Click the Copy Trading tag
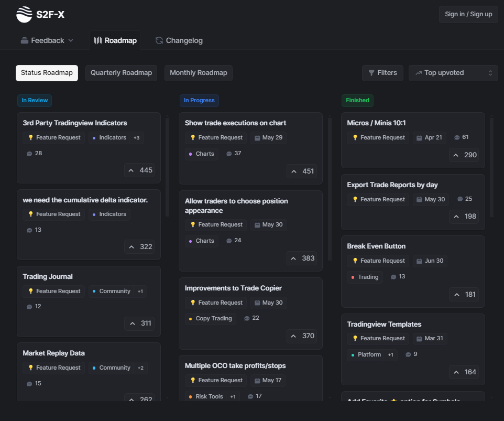The height and width of the screenshot is (421, 504). pos(211,318)
